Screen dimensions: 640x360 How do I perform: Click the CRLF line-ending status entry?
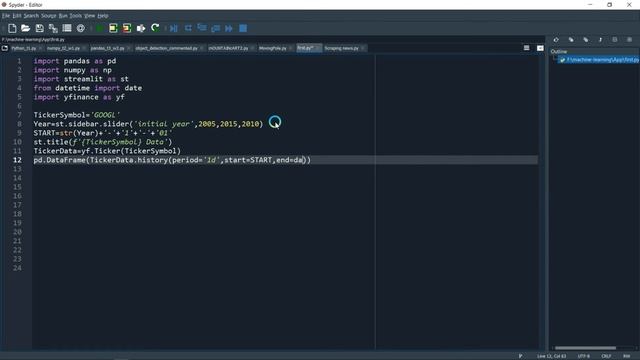click(606, 356)
